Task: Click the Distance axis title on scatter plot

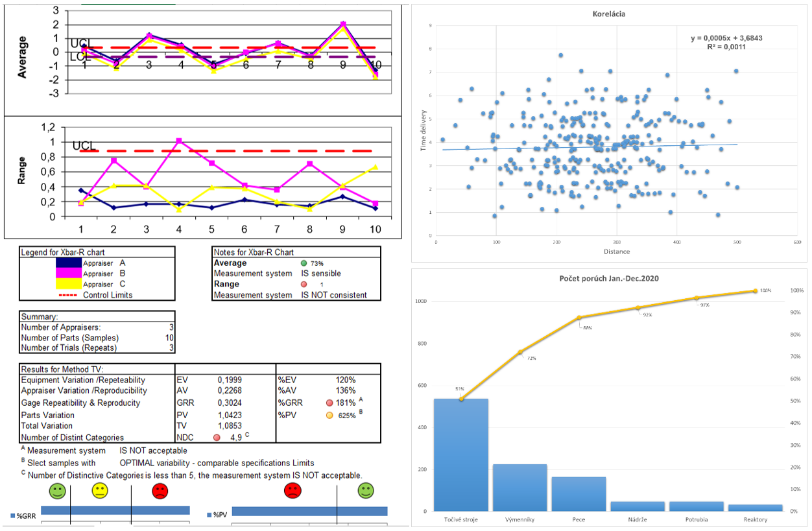Action: (x=616, y=252)
